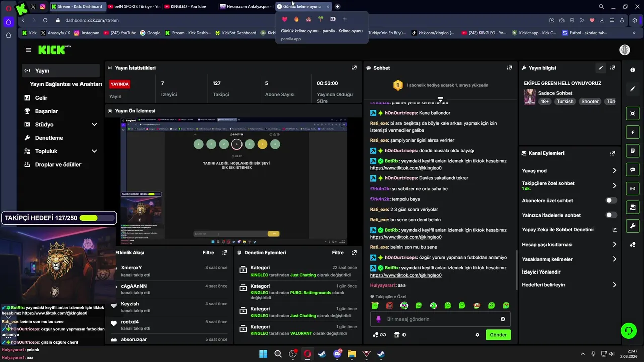Pop out the Kanal Eylemleri panel
This screenshot has width=644, height=362.
tap(612, 153)
